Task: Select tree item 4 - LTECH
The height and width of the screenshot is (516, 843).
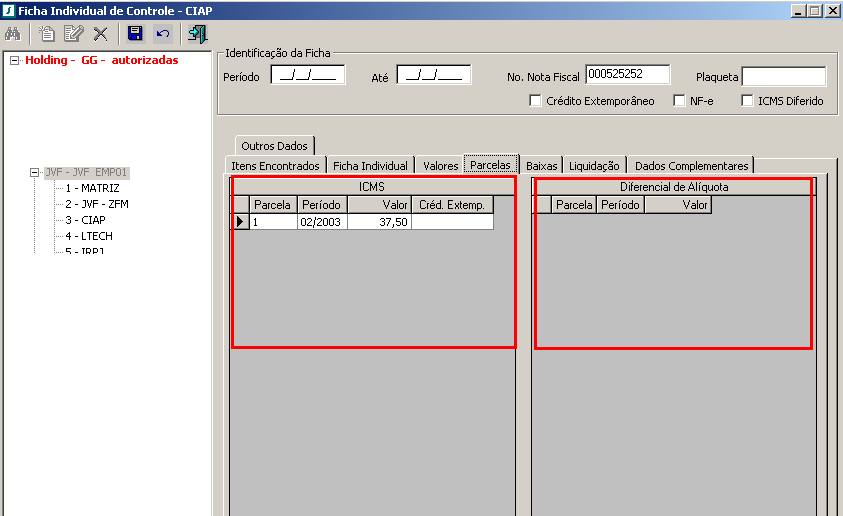Action: point(89,236)
